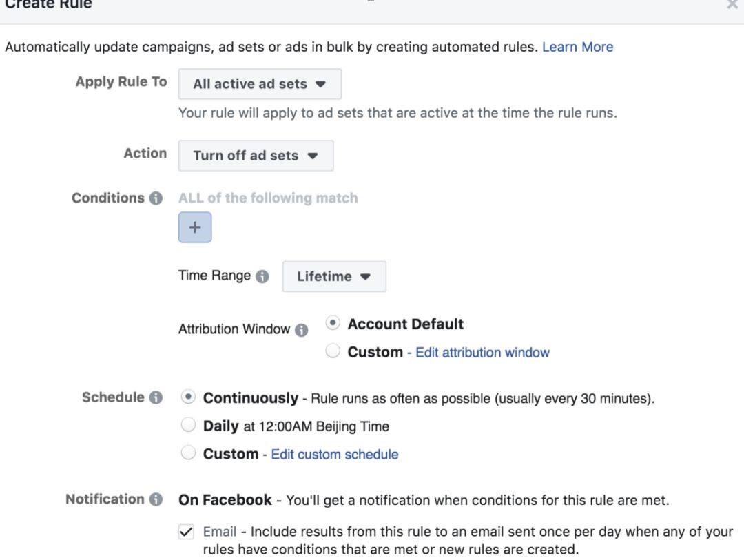Image resolution: width=744 pixels, height=560 pixels.
Task: Click Edit custom schedule link
Action: coord(335,455)
